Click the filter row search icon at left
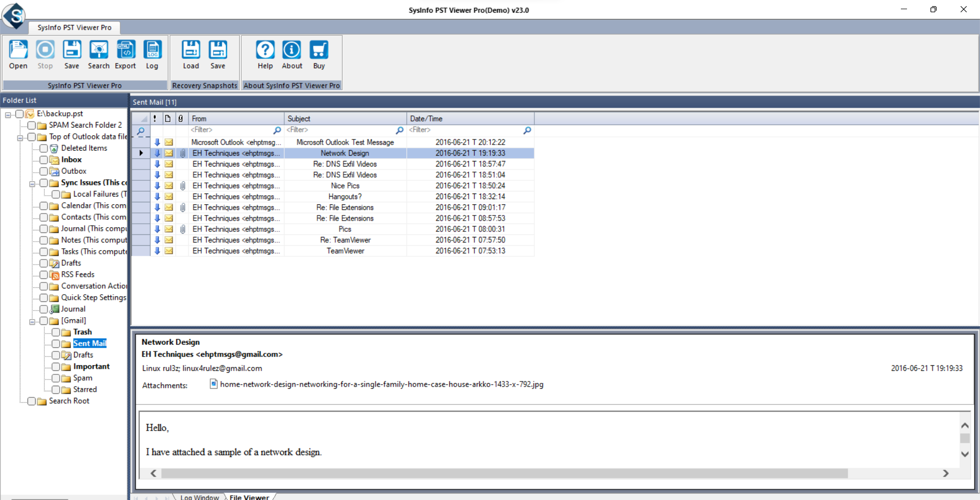980x500 pixels. click(x=141, y=131)
